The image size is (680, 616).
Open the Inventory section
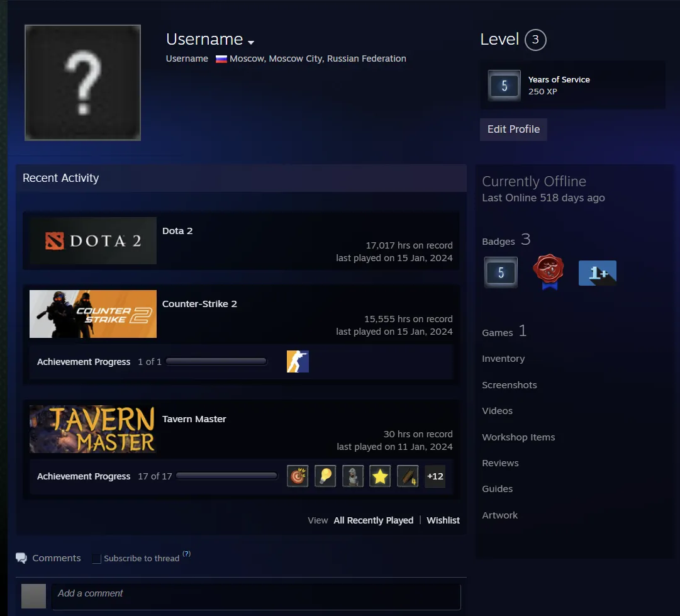pyautogui.click(x=503, y=359)
